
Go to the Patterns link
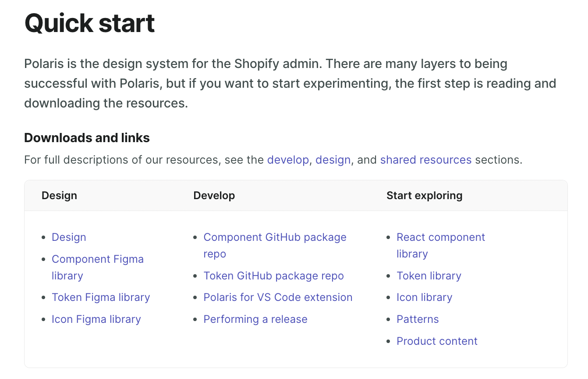418,319
